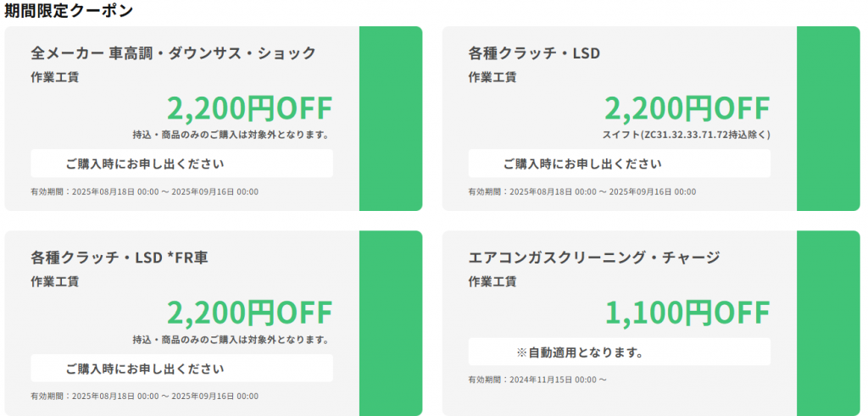868x416 pixels.
Task: Click スイフト(ZC31.32.33.71.72持込除く) note
Action: 687,135
